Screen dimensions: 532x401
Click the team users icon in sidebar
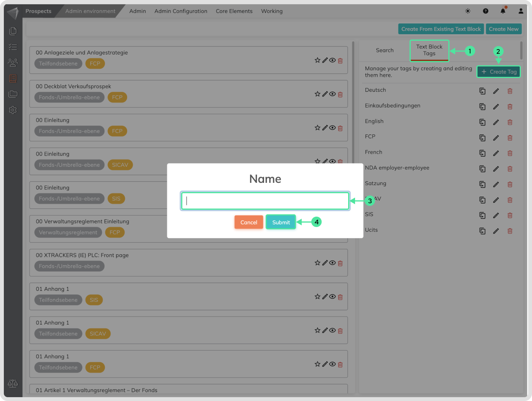pos(13,63)
